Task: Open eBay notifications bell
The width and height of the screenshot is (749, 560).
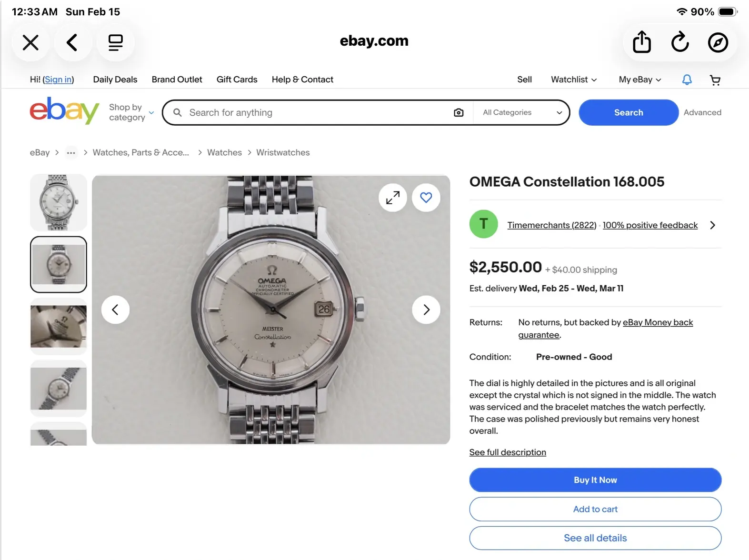Action: [687, 80]
